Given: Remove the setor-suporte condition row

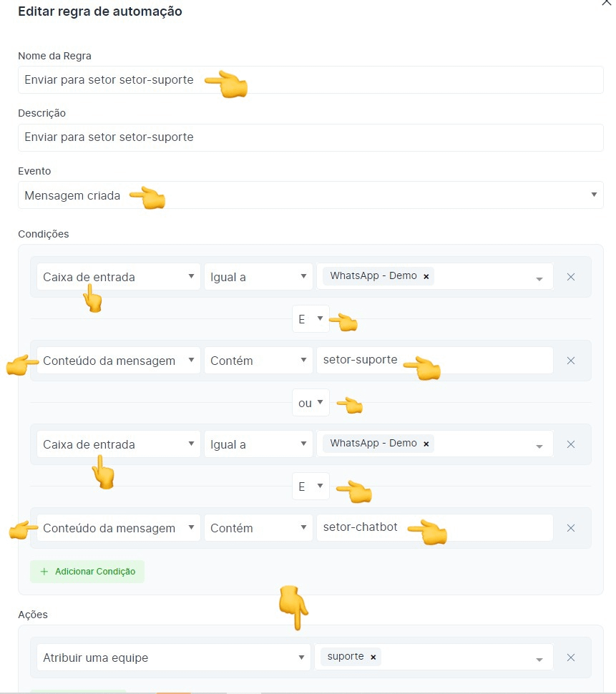Looking at the screenshot, I should [x=571, y=361].
